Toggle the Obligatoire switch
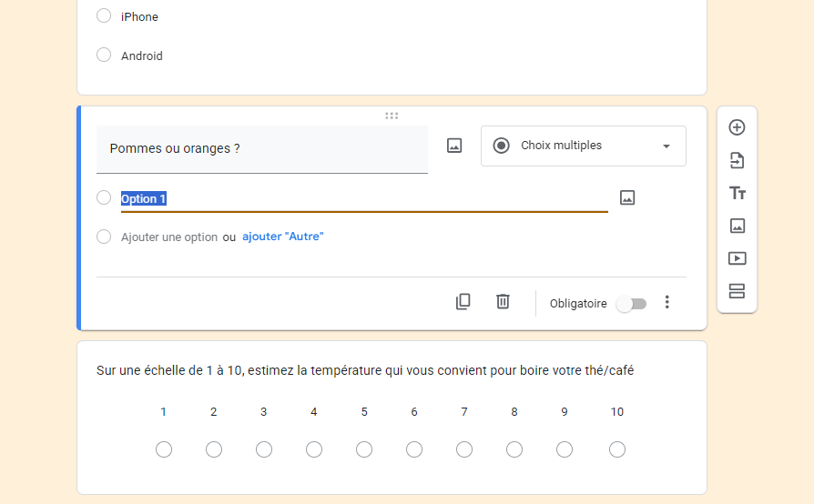 631,304
